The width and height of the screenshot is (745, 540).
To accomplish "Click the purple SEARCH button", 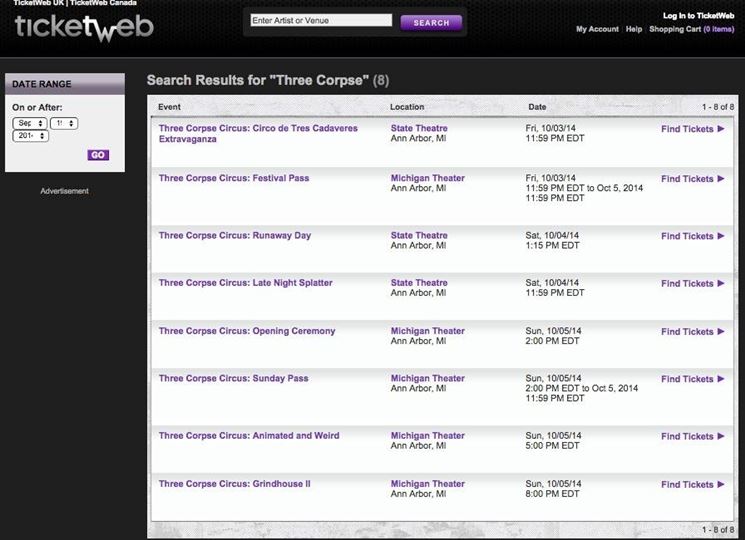I will point(431,23).
